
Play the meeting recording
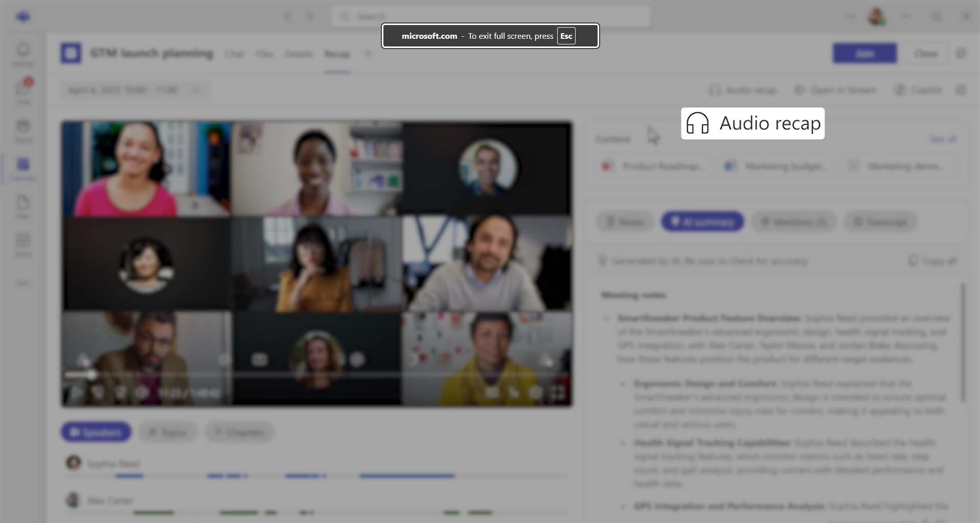coord(76,393)
